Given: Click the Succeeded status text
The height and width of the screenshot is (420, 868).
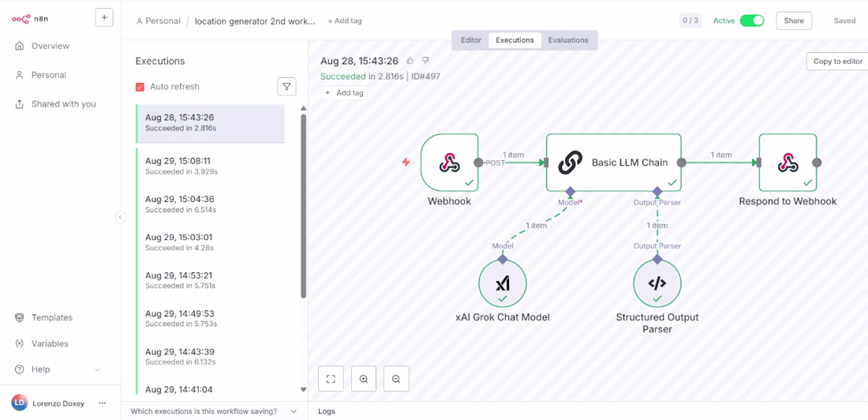Looking at the screenshot, I should (x=343, y=77).
